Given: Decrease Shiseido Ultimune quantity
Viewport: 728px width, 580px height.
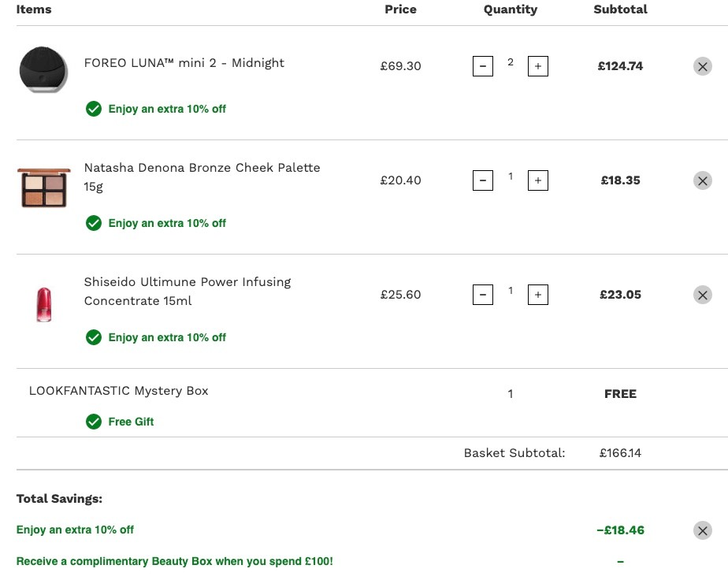Looking at the screenshot, I should (482, 295).
